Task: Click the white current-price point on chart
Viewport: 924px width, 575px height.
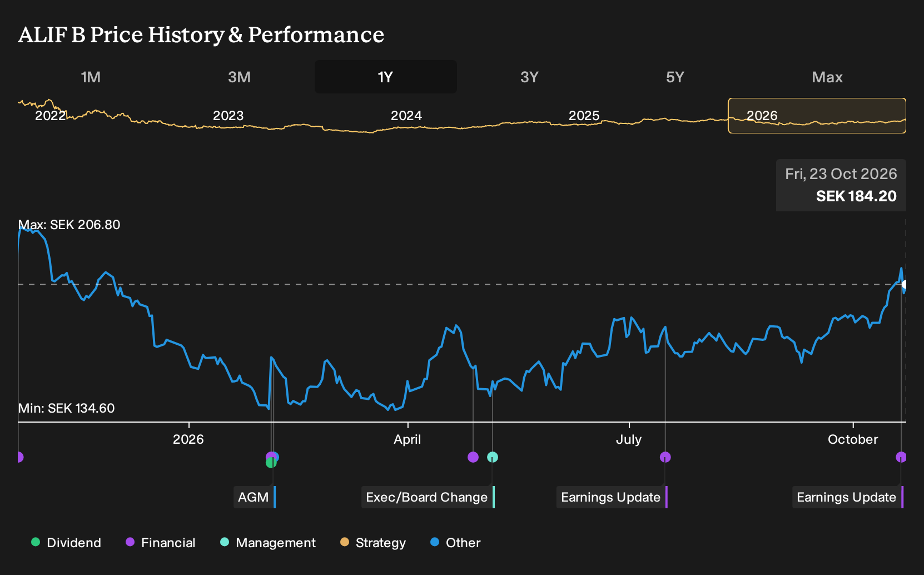Action: [904, 284]
